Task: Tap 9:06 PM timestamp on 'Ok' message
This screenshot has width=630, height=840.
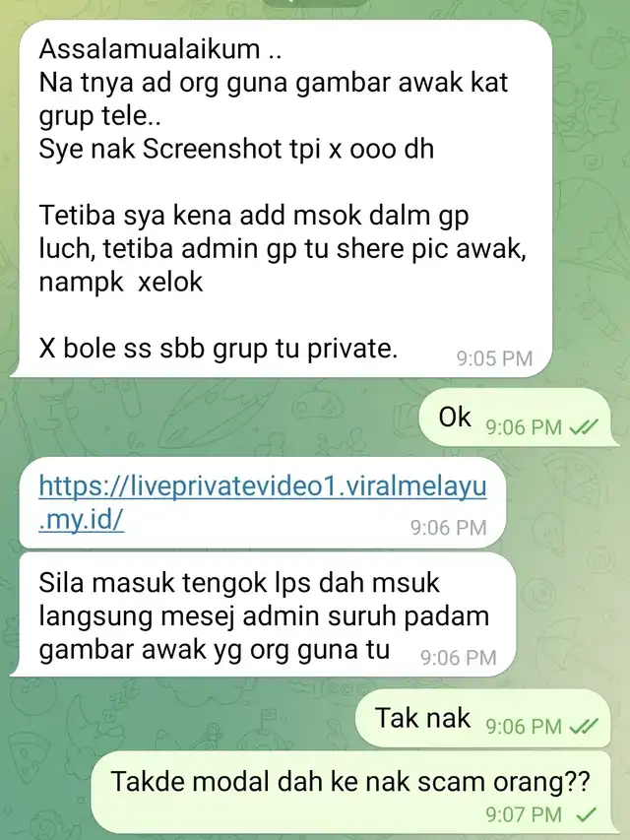Action: (524, 427)
